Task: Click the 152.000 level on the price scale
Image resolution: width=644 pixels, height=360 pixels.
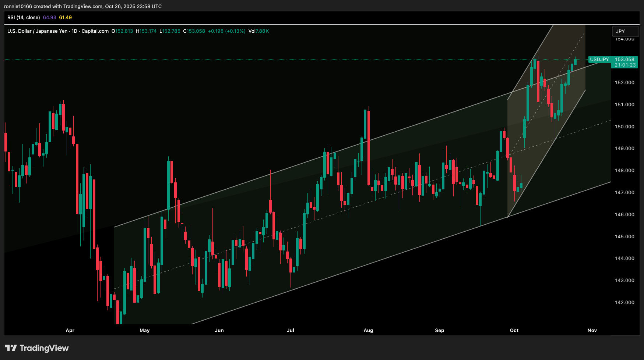Action: click(625, 83)
